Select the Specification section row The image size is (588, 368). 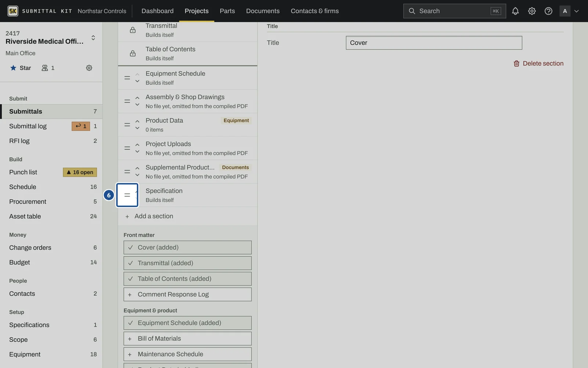point(187,195)
